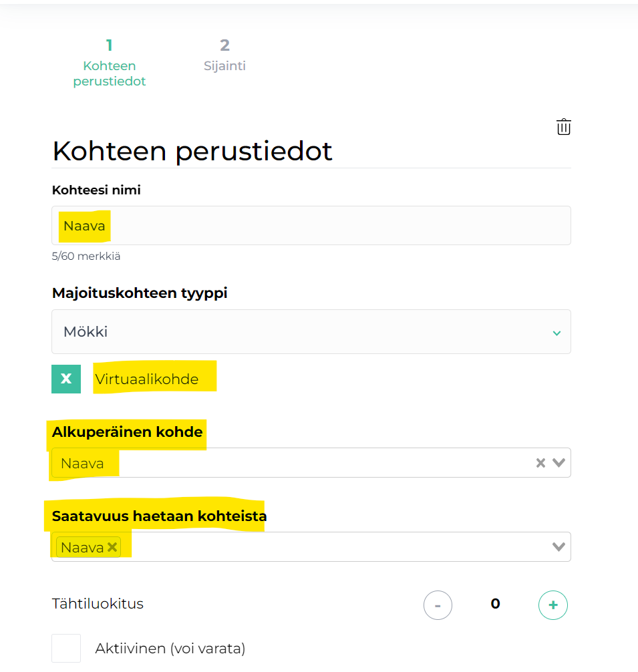638x672 pixels.
Task: Expand the Saatavuus haetaan kohteista dropdown arrow
Action: click(x=559, y=547)
